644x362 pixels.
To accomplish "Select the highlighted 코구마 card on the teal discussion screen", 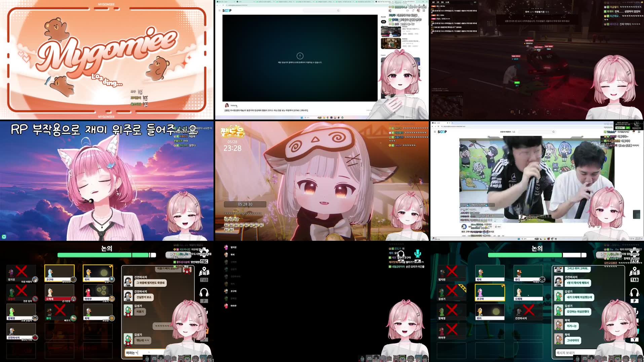I will click(x=490, y=293).
